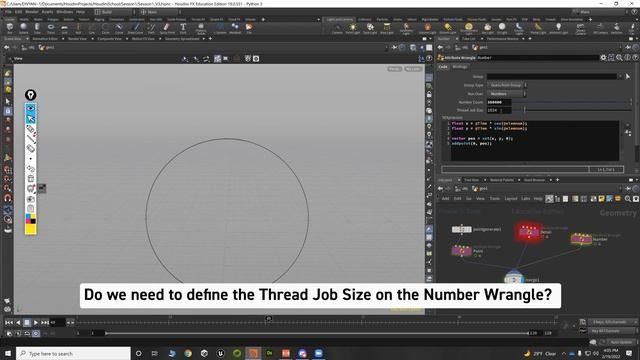This screenshot has width=640, height=360.
Task: Switch to Geometry Spreadsheet tab
Action: [x=182, y=39]
